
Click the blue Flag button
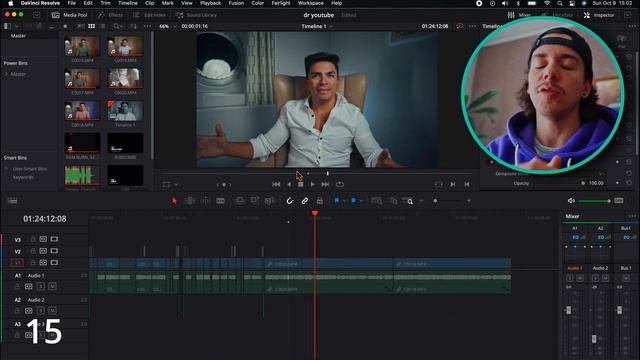pos(337,200)
